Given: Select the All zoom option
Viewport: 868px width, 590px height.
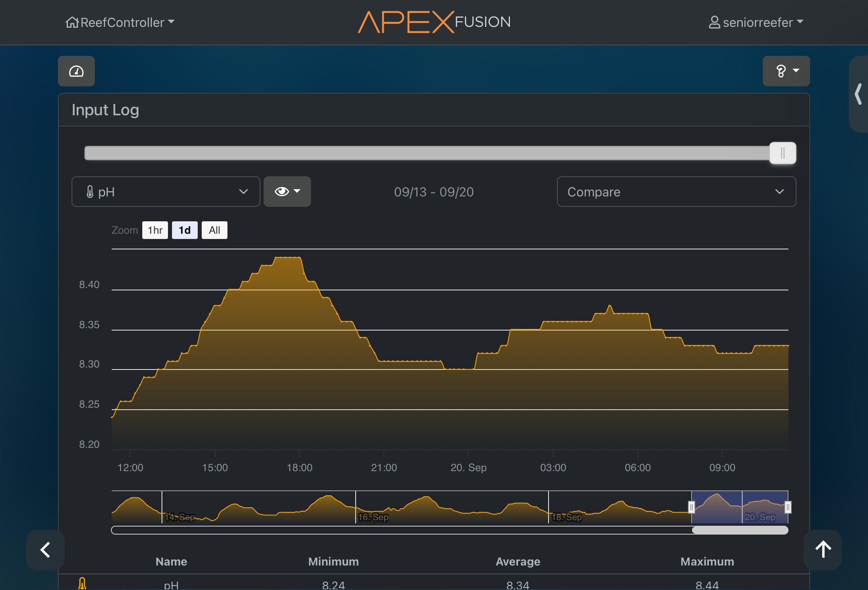Looking at the screenshot, I should 214,230.
